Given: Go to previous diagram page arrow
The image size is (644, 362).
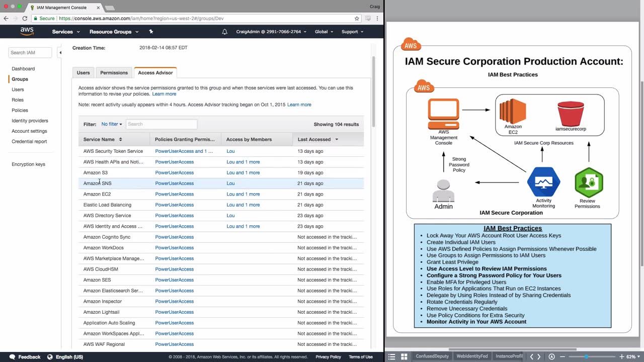Looking at the screenshot, I should pos(531,356).
